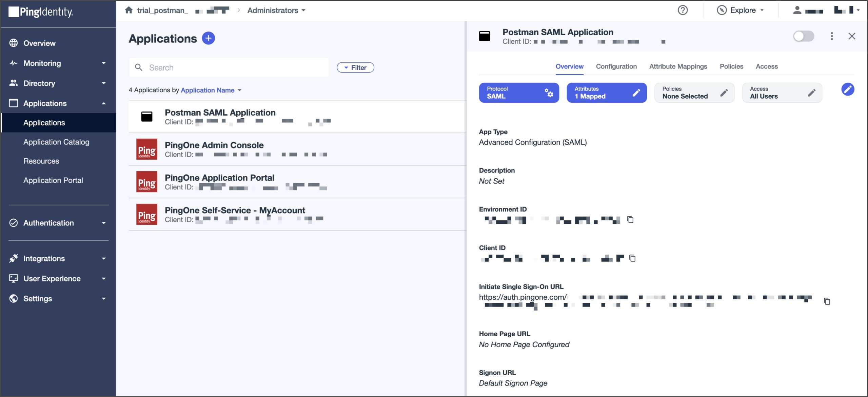Click the Policies None Selected card
The image size is (868, 397).
click(694, 93)
